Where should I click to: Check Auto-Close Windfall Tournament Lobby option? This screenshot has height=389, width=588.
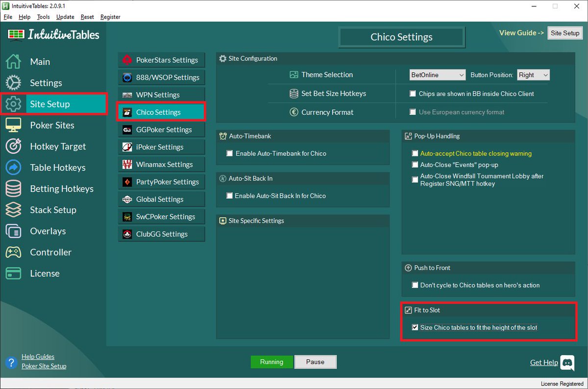(415, 180)
